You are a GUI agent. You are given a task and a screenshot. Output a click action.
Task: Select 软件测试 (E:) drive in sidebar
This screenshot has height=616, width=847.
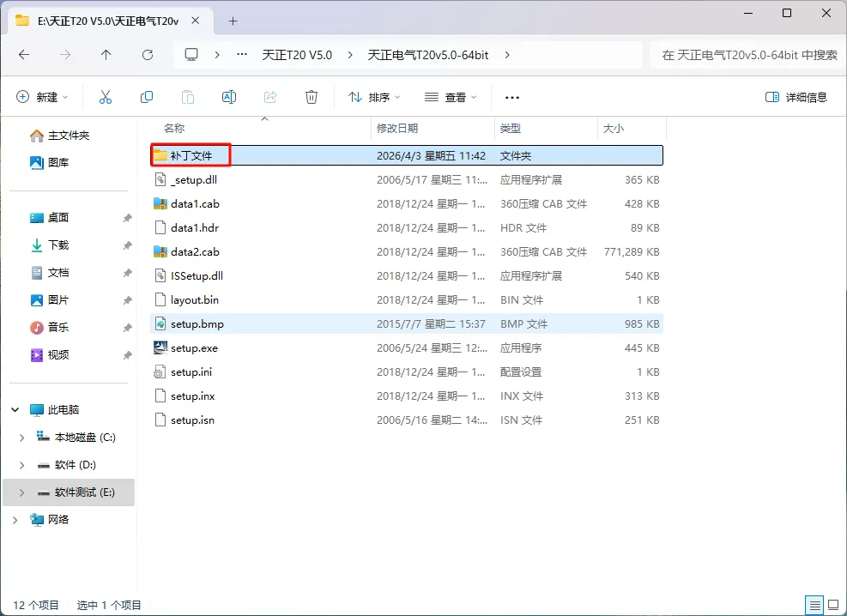coord(69,492)
